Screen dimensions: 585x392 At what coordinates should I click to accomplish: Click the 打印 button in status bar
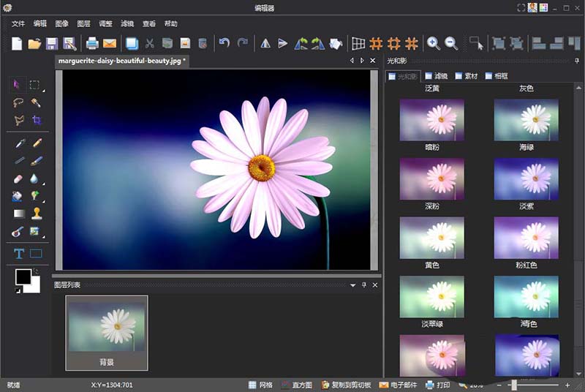click(x=437, y=385)
